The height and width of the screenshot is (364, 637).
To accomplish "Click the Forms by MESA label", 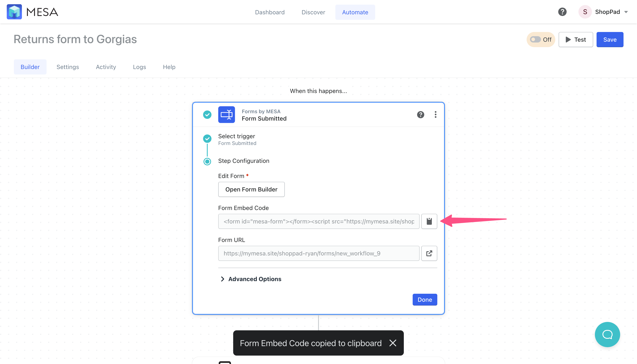I will tap(261, 112).
